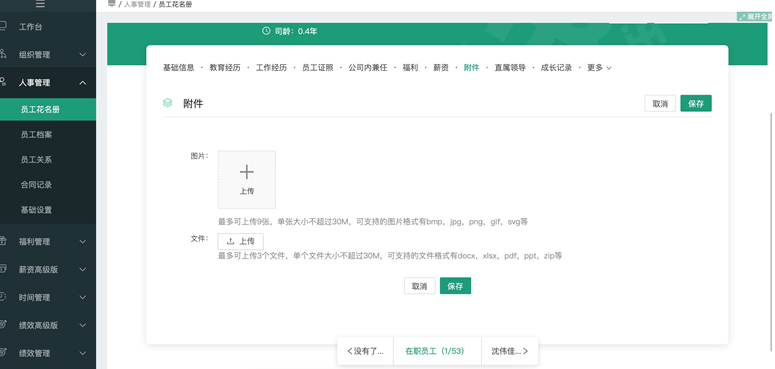The width and height of the screenshot is (775, 369).
Task: Click the 没有了 previous employee button
Action: pyautogui.click(x=365, y=351)
